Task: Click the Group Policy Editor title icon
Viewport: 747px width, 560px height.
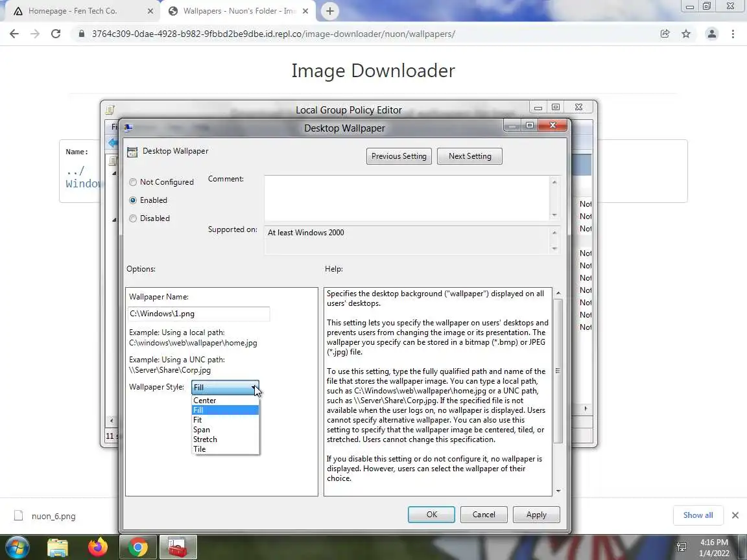Action: coord(110,110)
